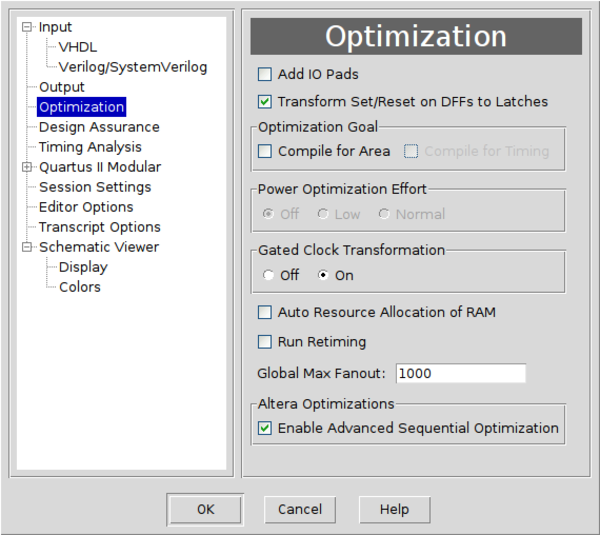Expand the Quartus II Modular node
Screen dimensions: 600x535
28,167
